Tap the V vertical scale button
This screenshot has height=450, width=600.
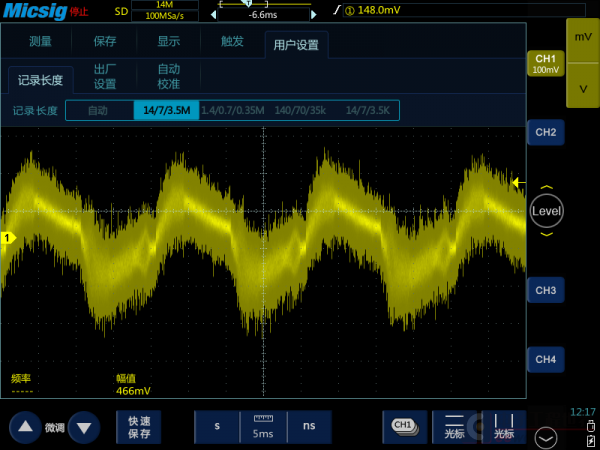(x=583, y=85)
